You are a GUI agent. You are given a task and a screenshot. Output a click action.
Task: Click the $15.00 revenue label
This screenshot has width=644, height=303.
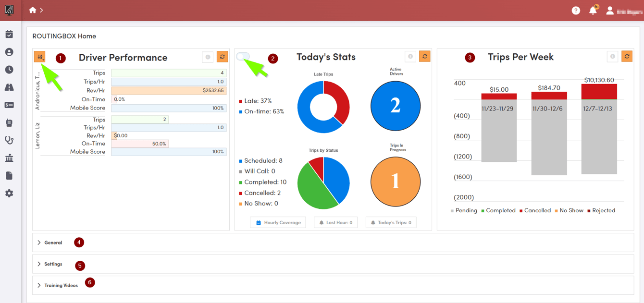pyautogui.click(x=499, y=89)
